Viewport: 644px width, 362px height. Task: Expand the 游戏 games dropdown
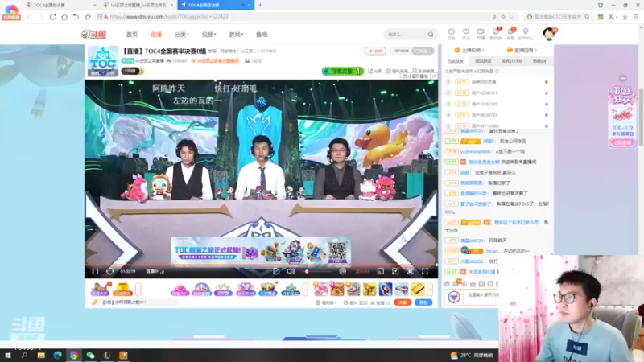tap(236, 35)
